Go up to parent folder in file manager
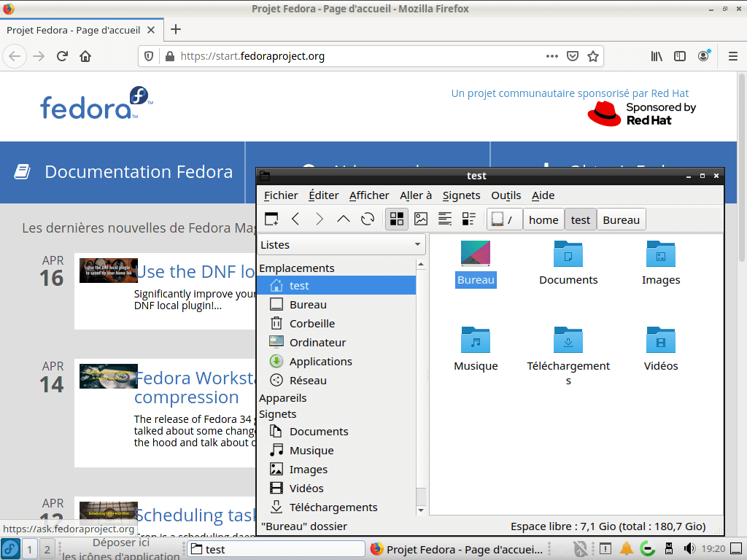The height and width of the screenshot is (560, 747). pos(344,219)
